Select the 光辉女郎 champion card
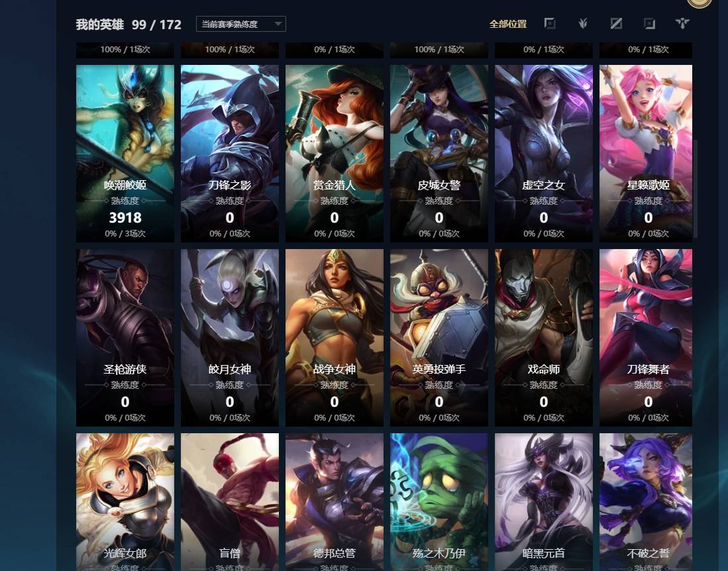This screenshot has width=728, height=571. pos(125,502)
